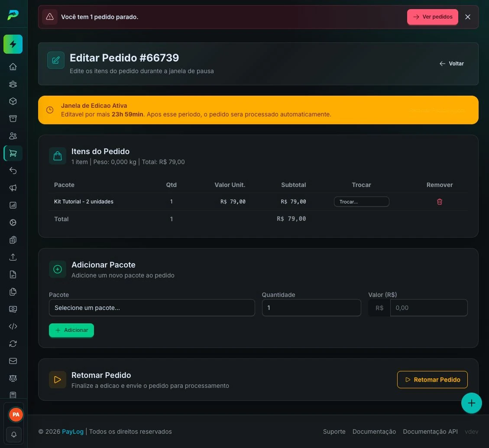The height and width of the screenshot is (448, 489).
Task: Dismiss the pedido parado alert banner
Action: pos(467,17)
